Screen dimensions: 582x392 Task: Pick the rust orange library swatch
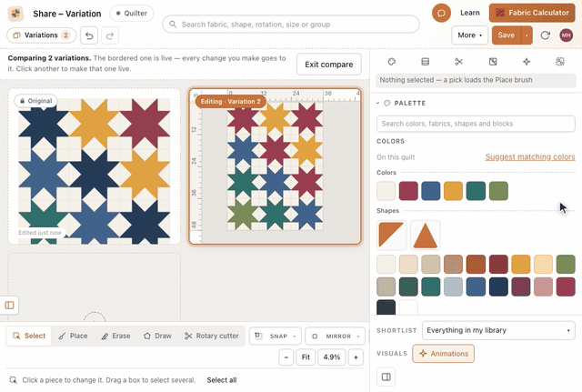(x=476, y=264)
